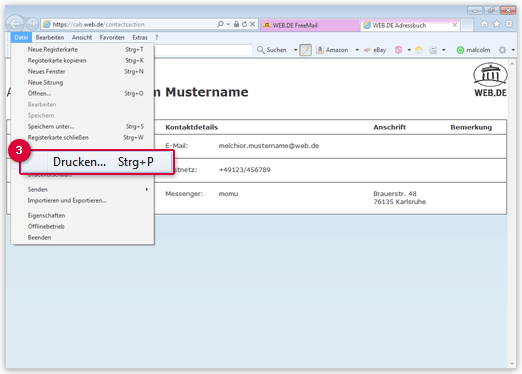Choose Importieren und Exportieren... menu entry
Screen dimensions: 522x374
click(83, 200)
